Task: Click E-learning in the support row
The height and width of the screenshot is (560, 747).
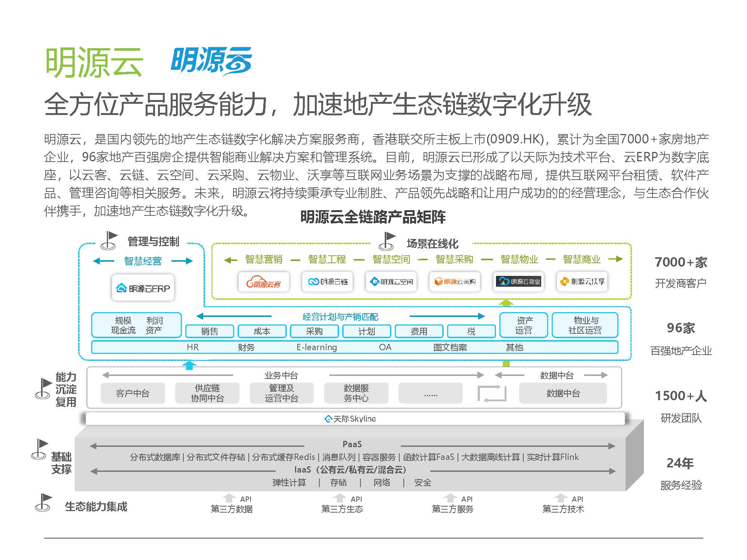Action: 317,347
